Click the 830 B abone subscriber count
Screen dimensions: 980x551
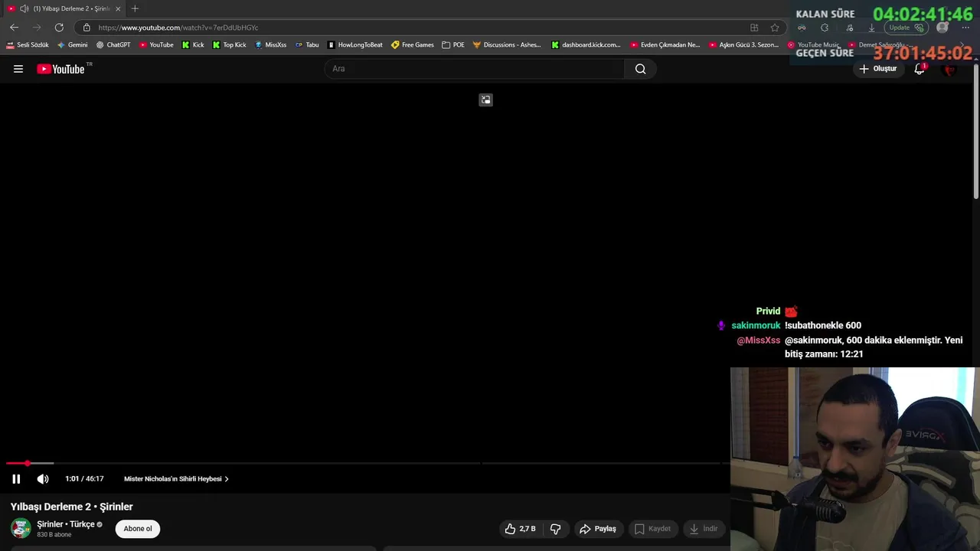point(54,535)
